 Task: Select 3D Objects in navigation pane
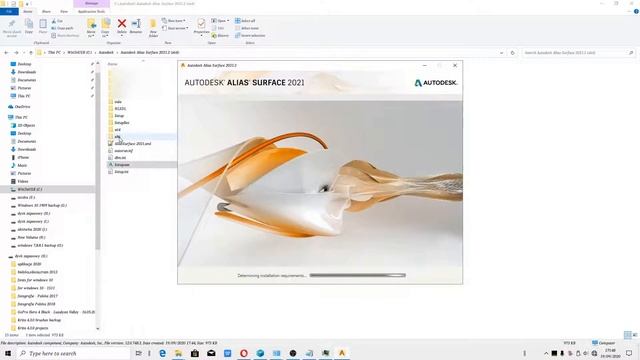(26, 125)
